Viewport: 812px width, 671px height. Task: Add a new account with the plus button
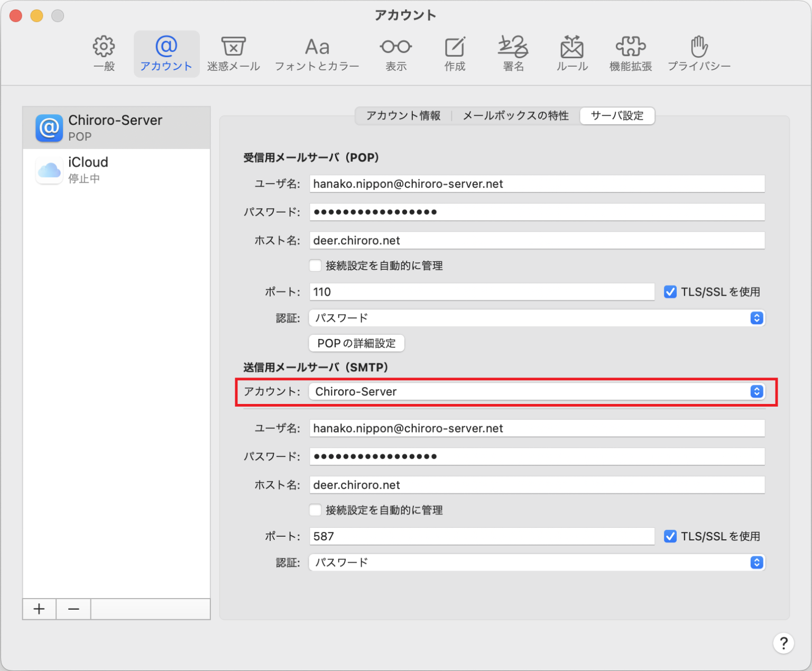tap(39, 609)
